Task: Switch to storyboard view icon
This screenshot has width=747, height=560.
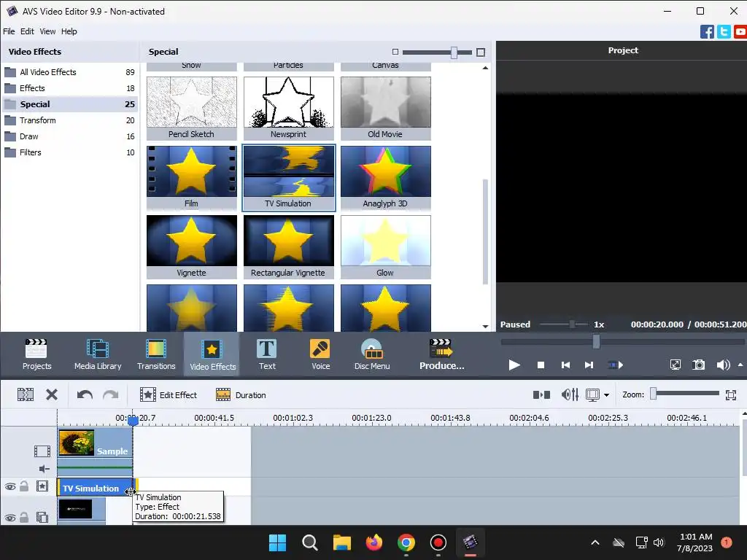Action: click(x=542, y=394)
